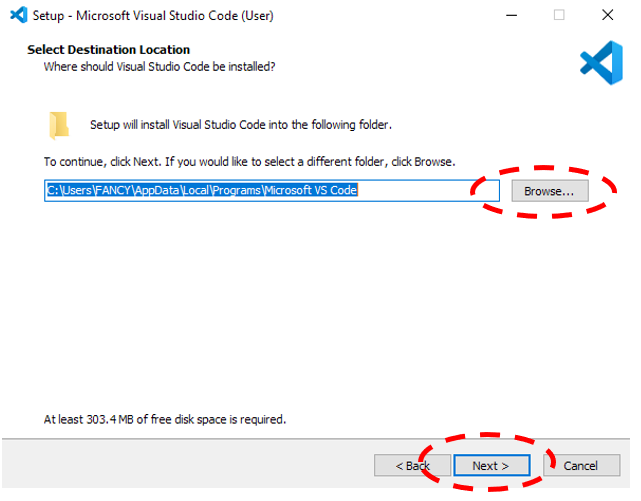Proceed with the Next button
This screenshot has width=641, height=501.
tap(490, 465)
